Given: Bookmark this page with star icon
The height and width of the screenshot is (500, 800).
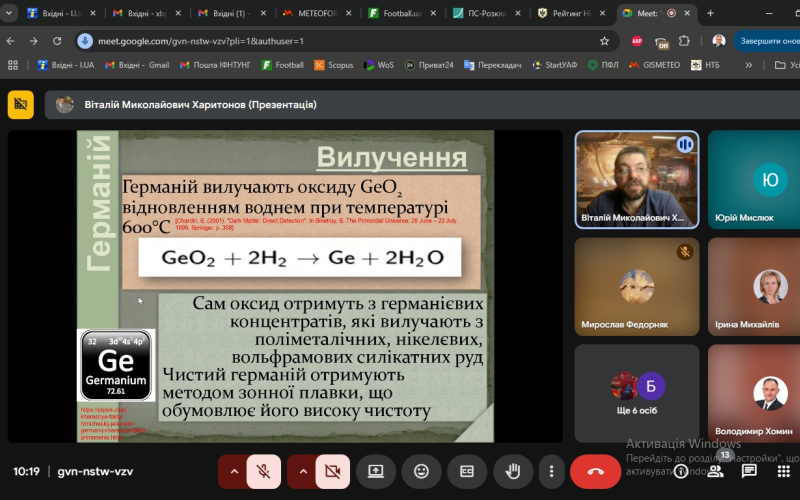Looking at the screenshot, I should [x=604, y=41].
